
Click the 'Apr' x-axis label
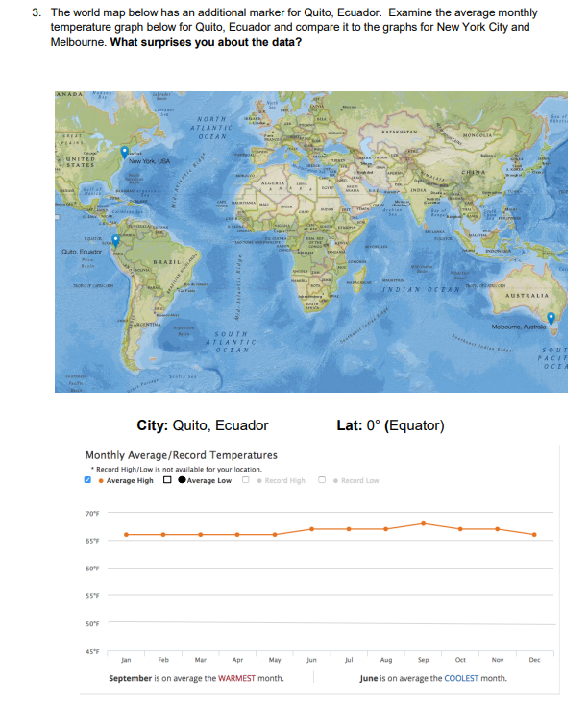pyautogui.click(x=237, y=660)
